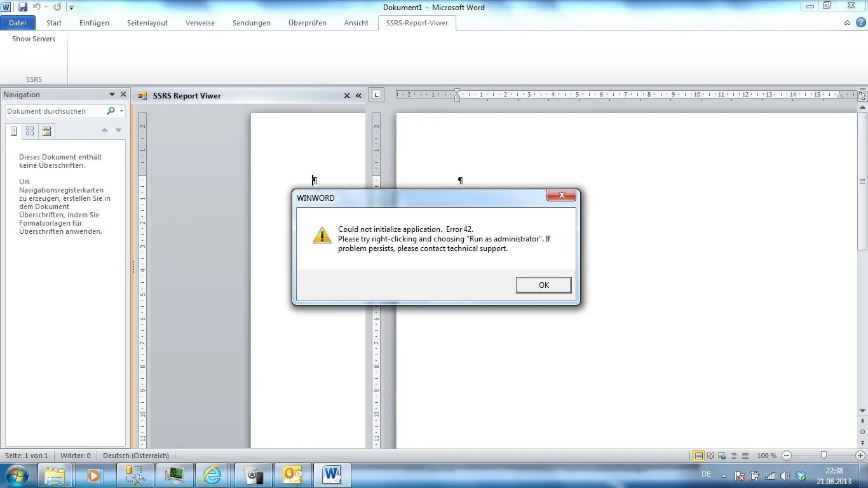Click the vertical scrollbar thumb of the document
868x488 pixels.
[x=862, y=180]
